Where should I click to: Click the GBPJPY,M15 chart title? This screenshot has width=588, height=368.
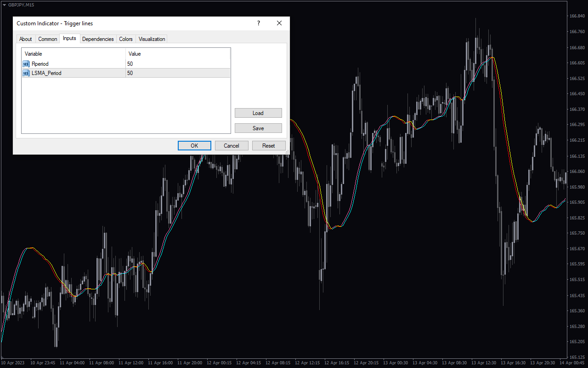[x=21, y=5]
